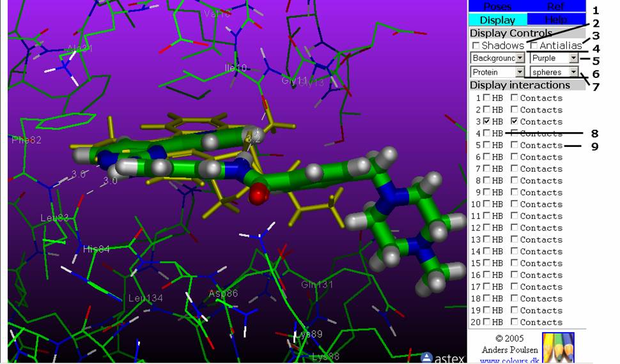
Task: Open the Background dropdown
Action: (497, 58)
